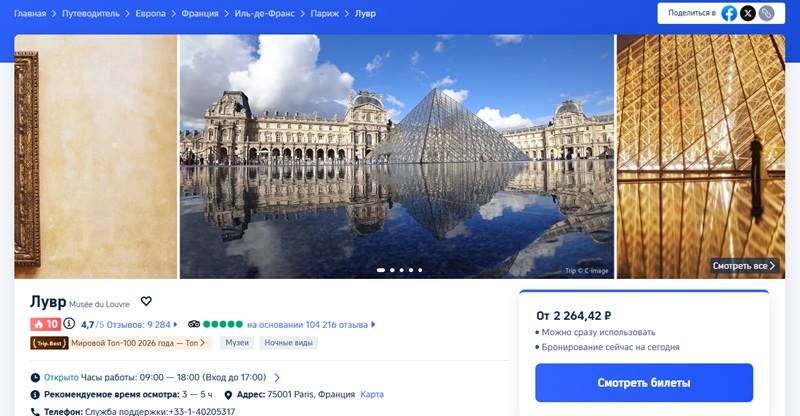
Task: Select the first carousel indicator dot
Action: coord(381,270)
